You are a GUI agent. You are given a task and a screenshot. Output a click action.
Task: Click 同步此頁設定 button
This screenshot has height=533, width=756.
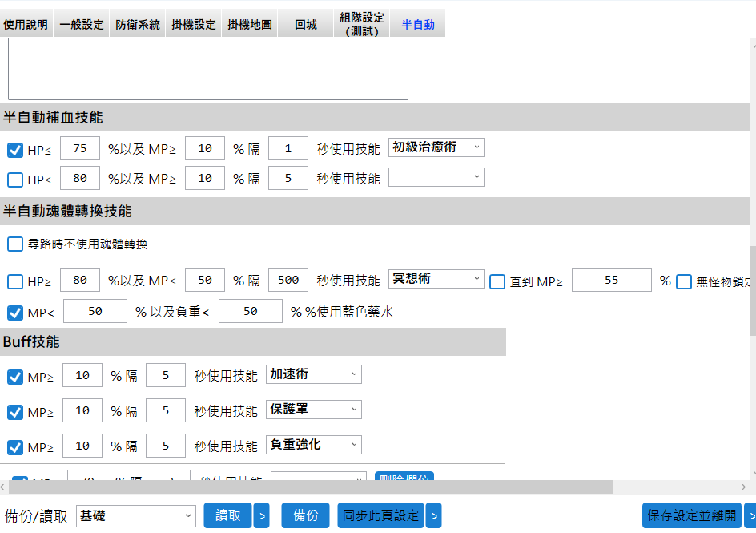[381, 515]
